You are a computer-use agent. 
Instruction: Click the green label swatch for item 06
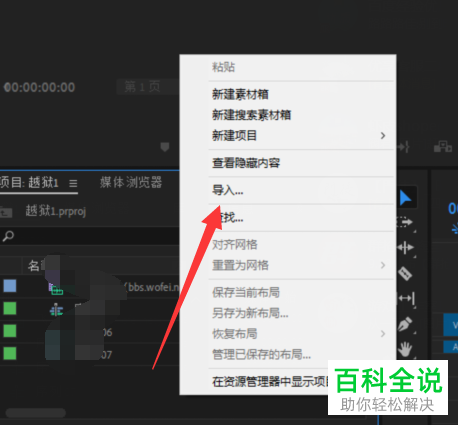pyautogui.click(x=10, y=331)
